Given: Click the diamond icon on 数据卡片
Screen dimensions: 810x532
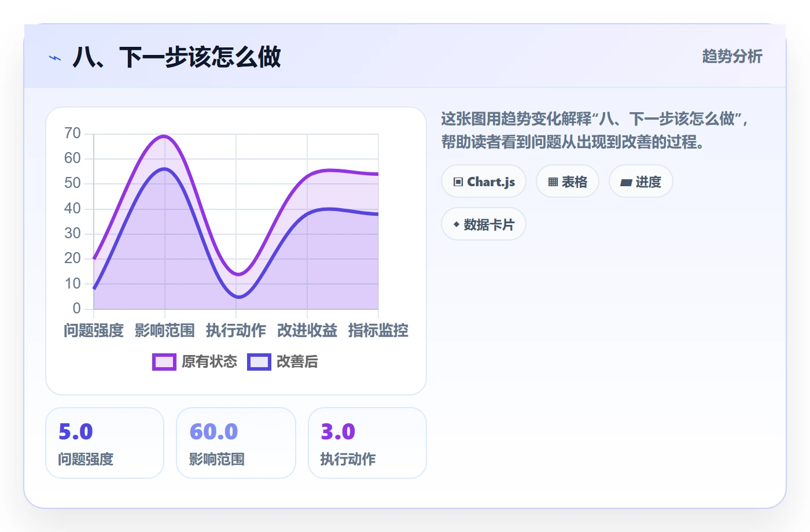Looking at the screenshot, I should point(456,224).
